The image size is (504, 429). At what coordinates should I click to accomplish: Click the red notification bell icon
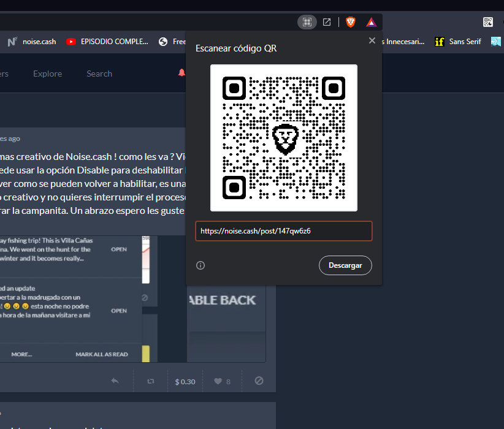pyautogui.click(x=181, y=73)
